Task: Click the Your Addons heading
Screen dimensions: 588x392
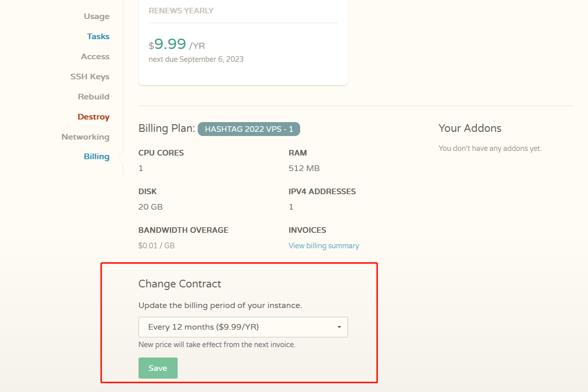Action: (470, 128)
